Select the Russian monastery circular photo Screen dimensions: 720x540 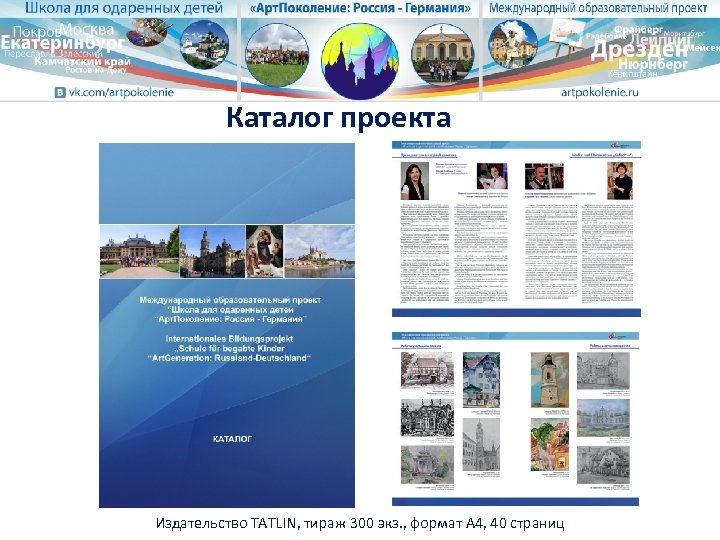tap(204, 45)
